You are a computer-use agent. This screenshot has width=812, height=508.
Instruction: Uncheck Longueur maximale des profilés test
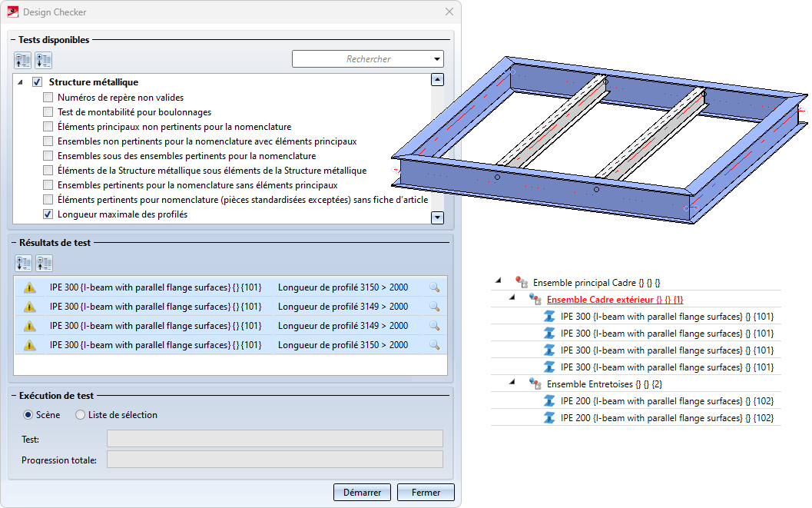[x=48, y=214]
